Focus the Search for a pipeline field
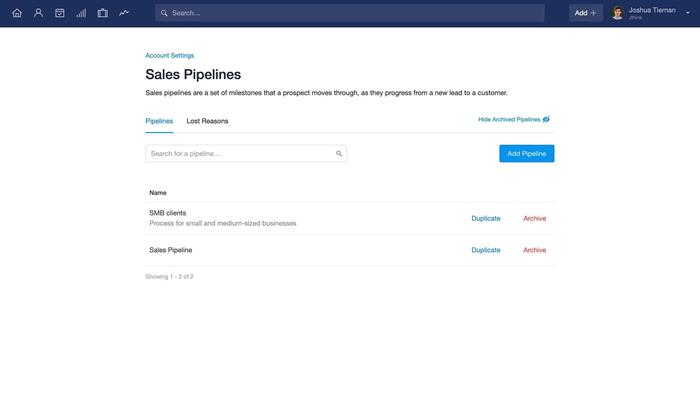Image resolution: width=700 pixels, height=397 pixels. [246, 154]
